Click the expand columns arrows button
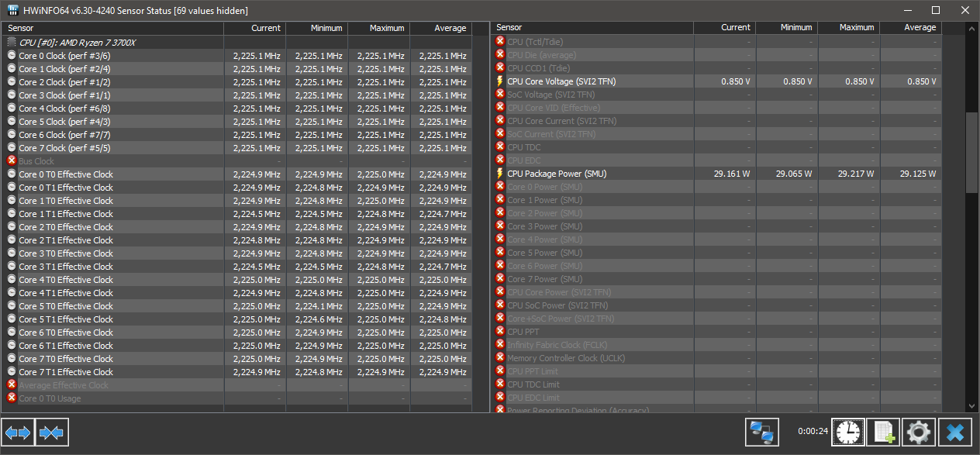 [x=18, y=433]
